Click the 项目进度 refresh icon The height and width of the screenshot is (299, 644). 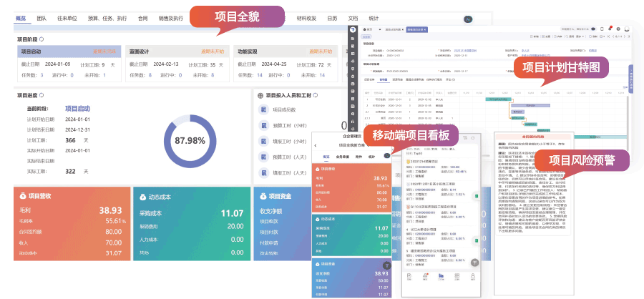[42, 94]
